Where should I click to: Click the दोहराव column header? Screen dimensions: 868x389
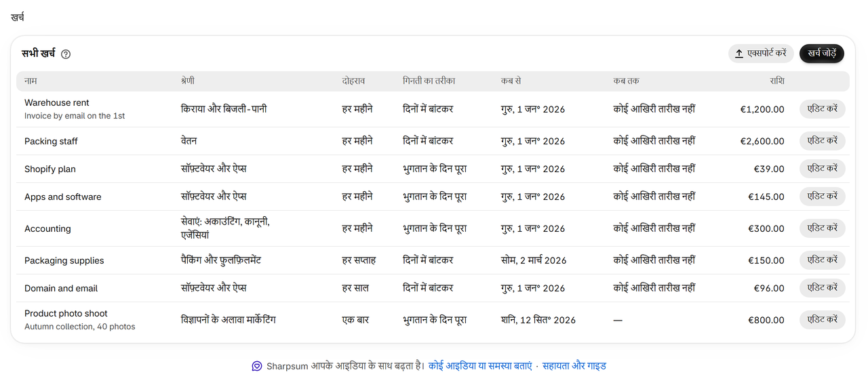353,81
